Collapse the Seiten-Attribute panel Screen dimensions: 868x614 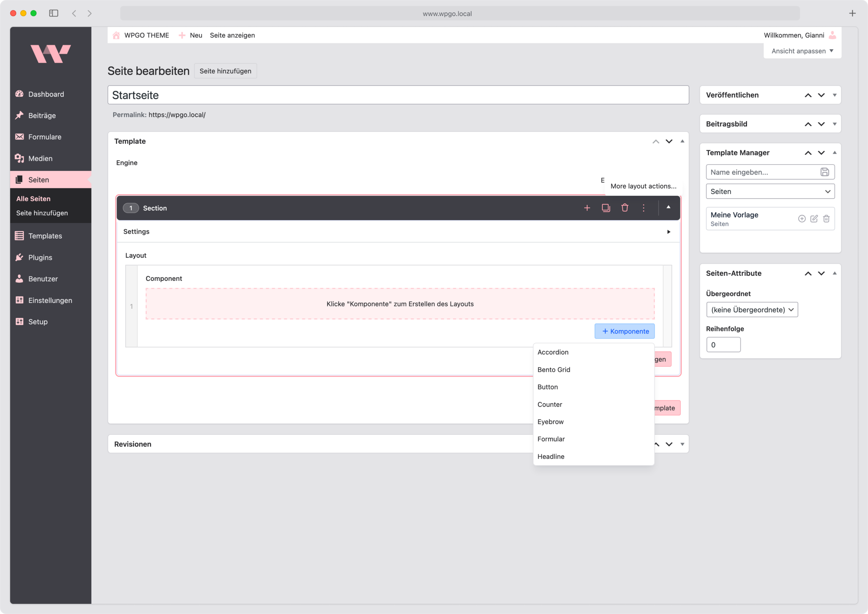834,273
